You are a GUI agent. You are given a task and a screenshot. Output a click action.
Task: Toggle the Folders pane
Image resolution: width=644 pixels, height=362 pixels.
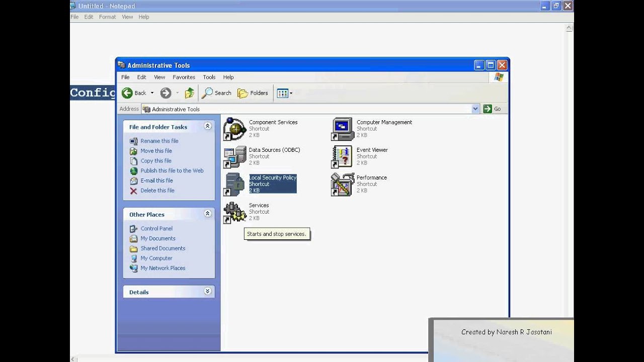(253, 93)
